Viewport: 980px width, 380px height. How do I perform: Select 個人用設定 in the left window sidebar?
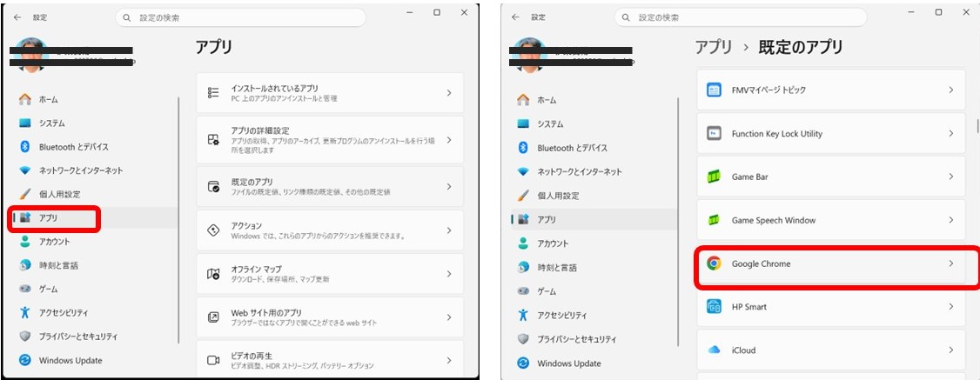point(59,194)
